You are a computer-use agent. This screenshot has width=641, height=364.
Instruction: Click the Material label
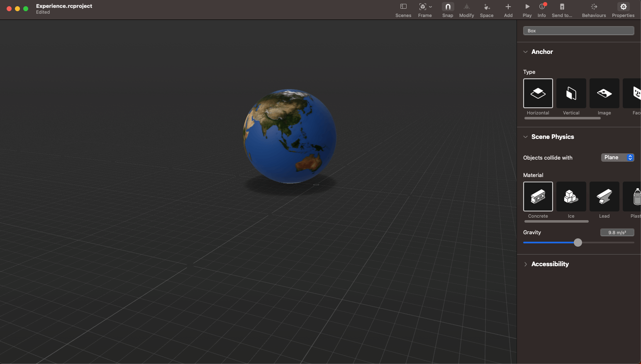point(533,175)
